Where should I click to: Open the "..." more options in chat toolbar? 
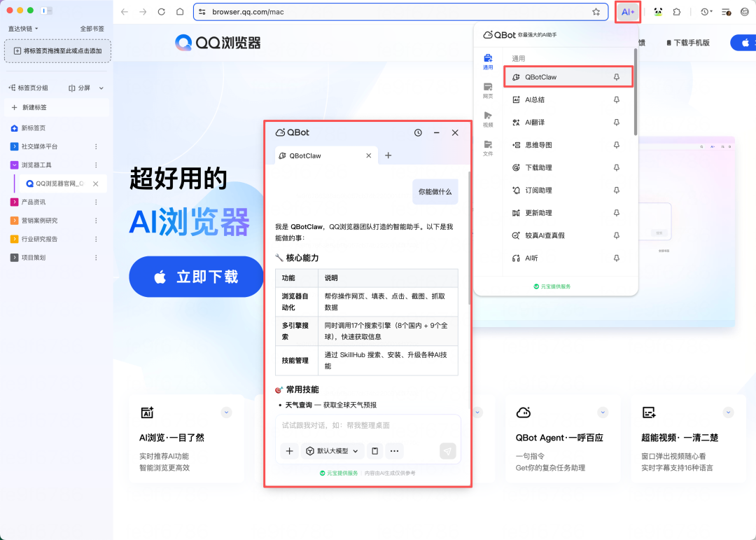pos(394,451)
